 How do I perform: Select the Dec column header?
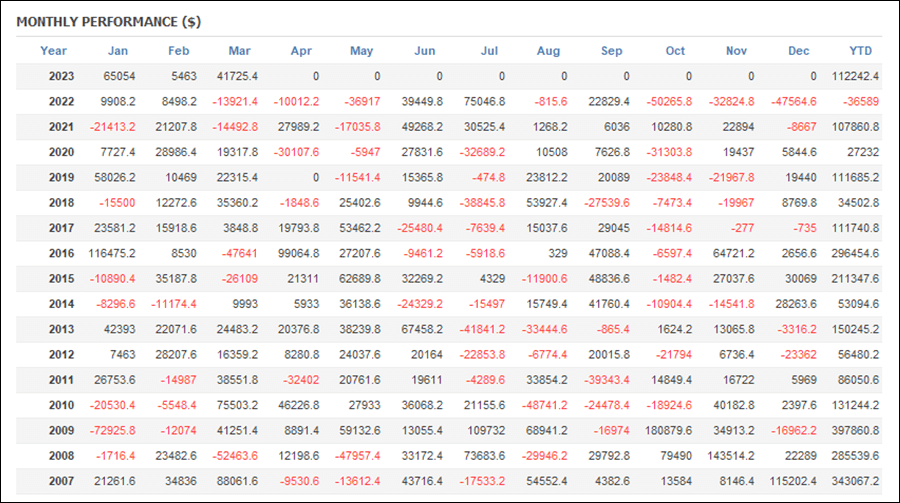tap(798, 51)
